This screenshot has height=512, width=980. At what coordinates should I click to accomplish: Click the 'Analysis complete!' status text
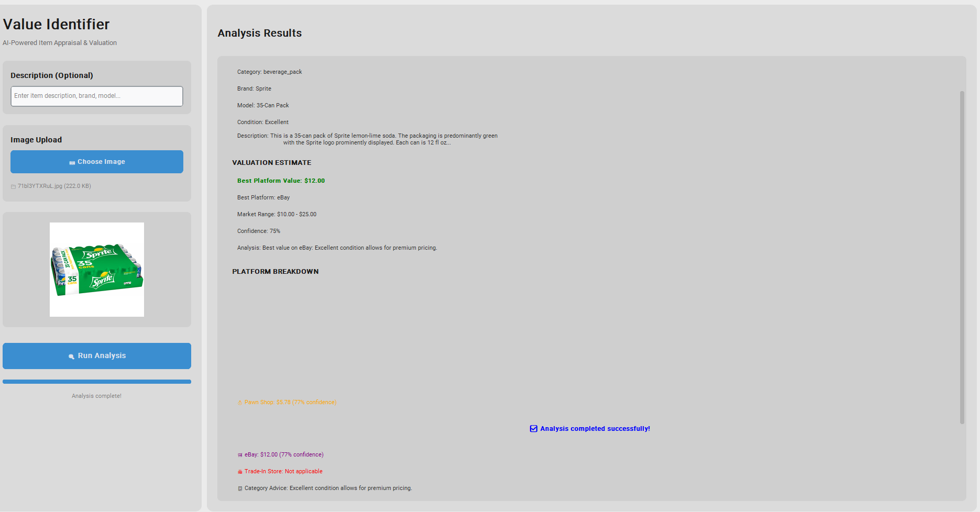[x=97, y=396]
